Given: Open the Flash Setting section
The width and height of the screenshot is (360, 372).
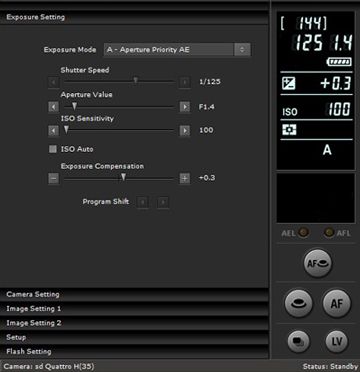Looking at the screenshot, I should pyautogui.click(x=134, y=351).
